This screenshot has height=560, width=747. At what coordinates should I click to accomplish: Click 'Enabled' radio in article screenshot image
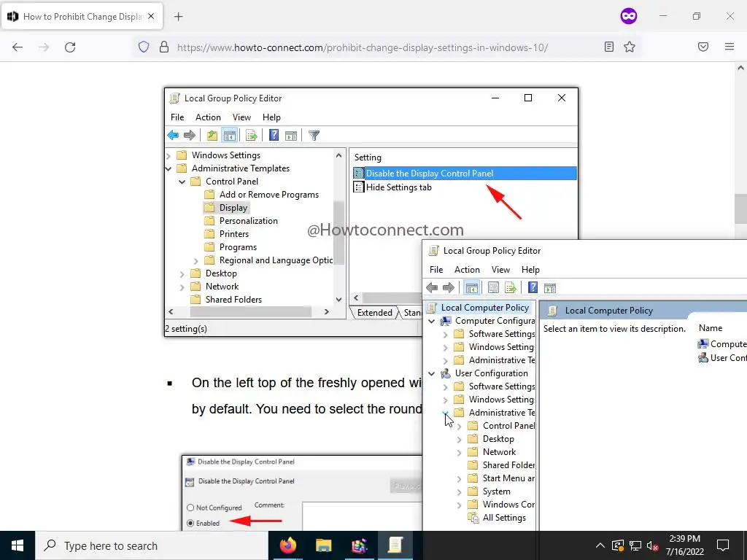click(x=190, y=523)
